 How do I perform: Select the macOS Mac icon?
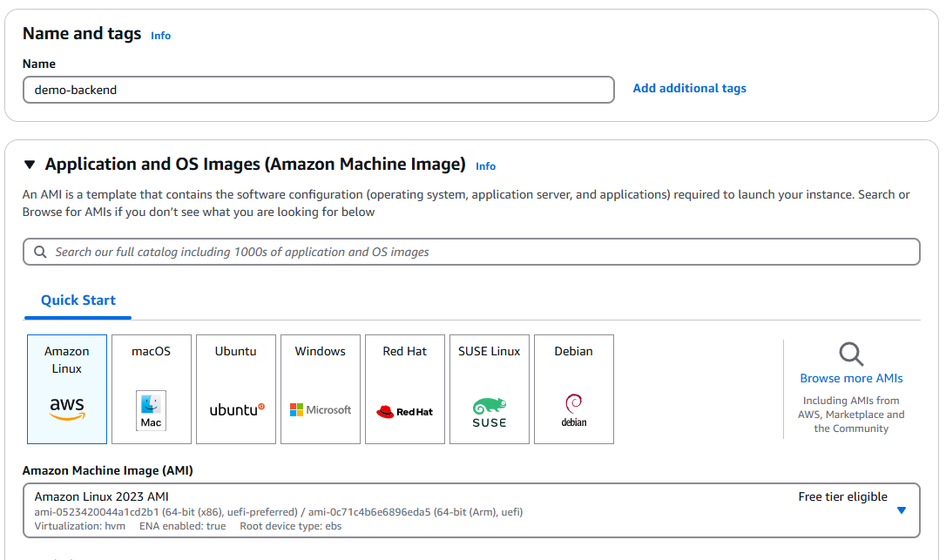coord(151,409)
